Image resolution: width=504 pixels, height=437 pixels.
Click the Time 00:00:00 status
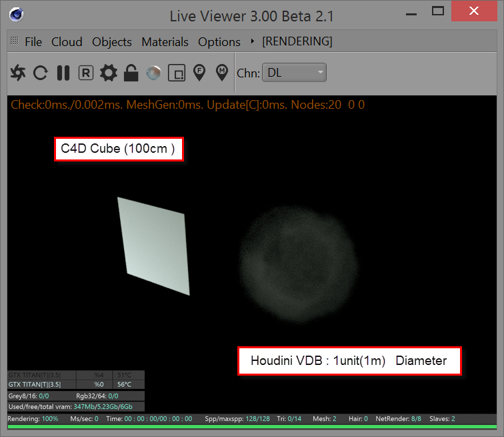tap(149, 419)
